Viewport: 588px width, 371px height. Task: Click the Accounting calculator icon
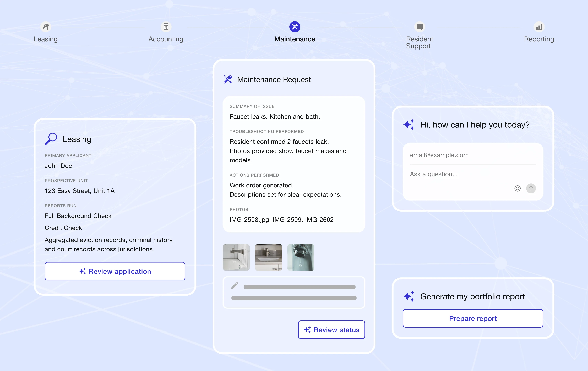click(x=166, y=27)
